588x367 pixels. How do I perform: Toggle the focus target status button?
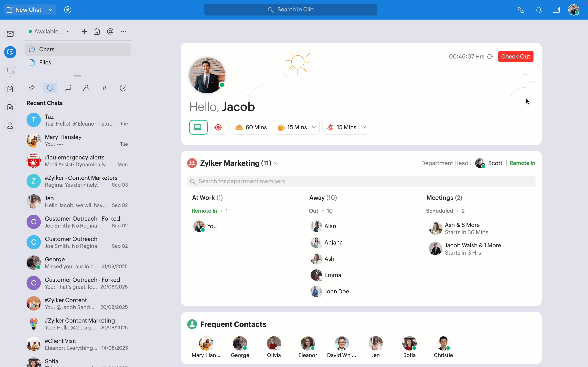(x=219, y=127)
